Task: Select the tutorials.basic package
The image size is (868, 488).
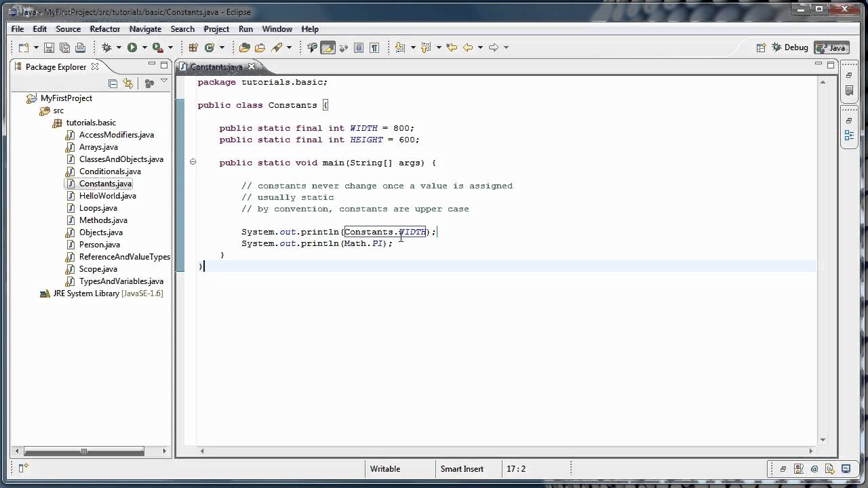Action: tap(91, 123)
